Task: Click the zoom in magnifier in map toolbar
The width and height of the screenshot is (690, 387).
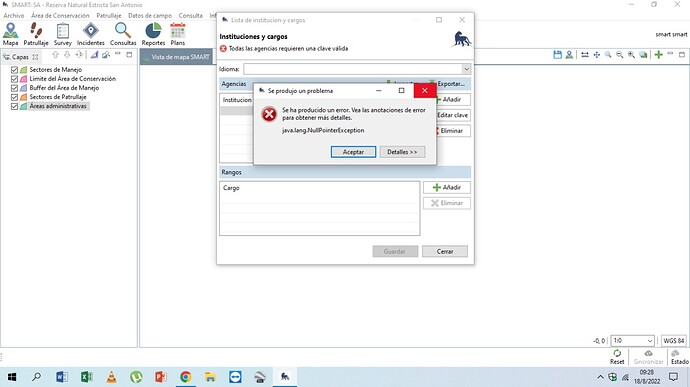Action: pyautogui.click(x=631, y=55)
